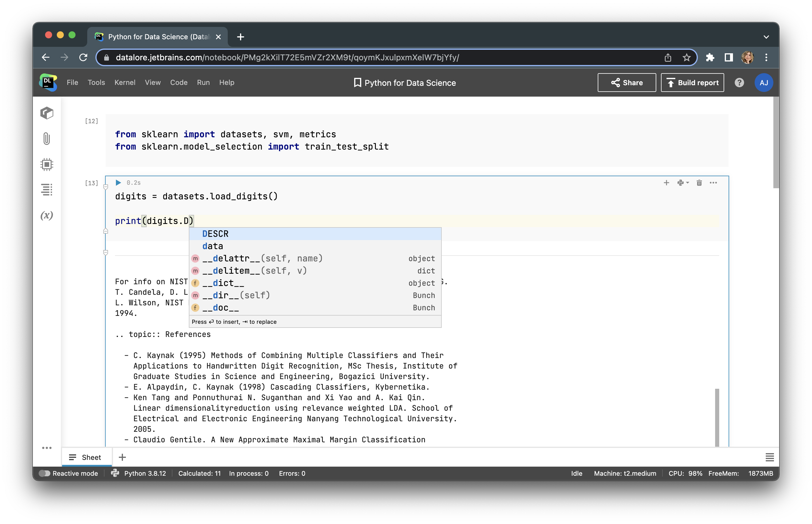
Task: Collapse cell 13 output using bottom fold marker
Action: tap(106, 252)
